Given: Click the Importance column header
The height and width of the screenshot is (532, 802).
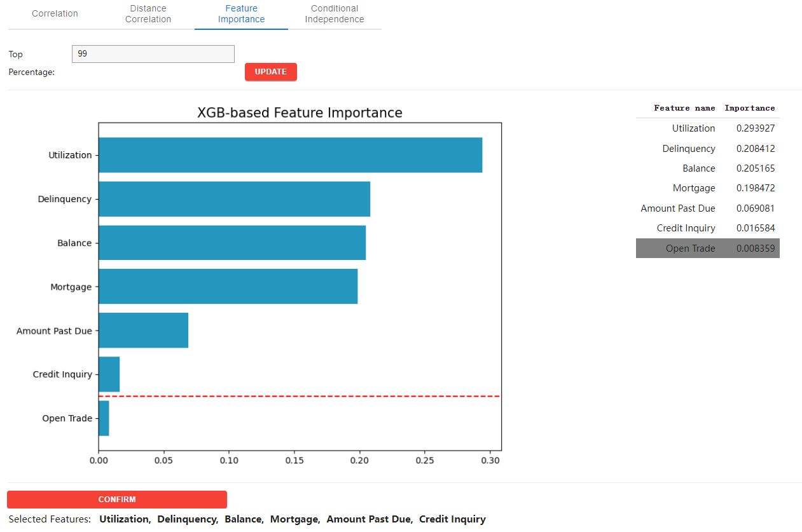Looking at the screenshot, I should [749, 108].
